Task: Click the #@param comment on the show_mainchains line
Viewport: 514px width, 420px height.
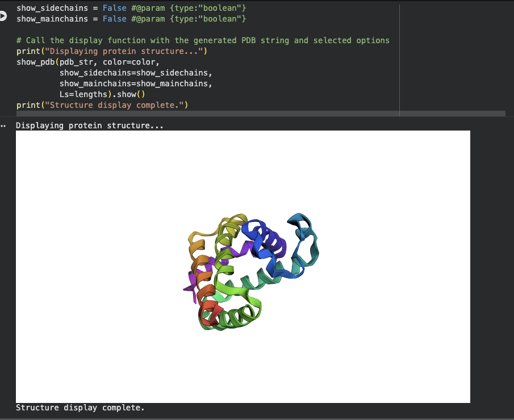Action: [x=189, y=19]
